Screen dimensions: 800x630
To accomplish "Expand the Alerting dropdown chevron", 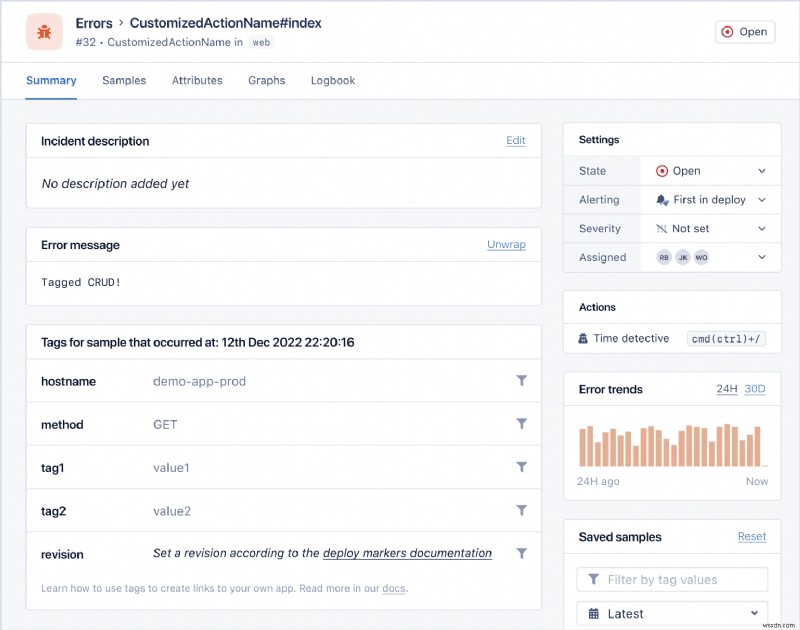I will pos(762,200).
